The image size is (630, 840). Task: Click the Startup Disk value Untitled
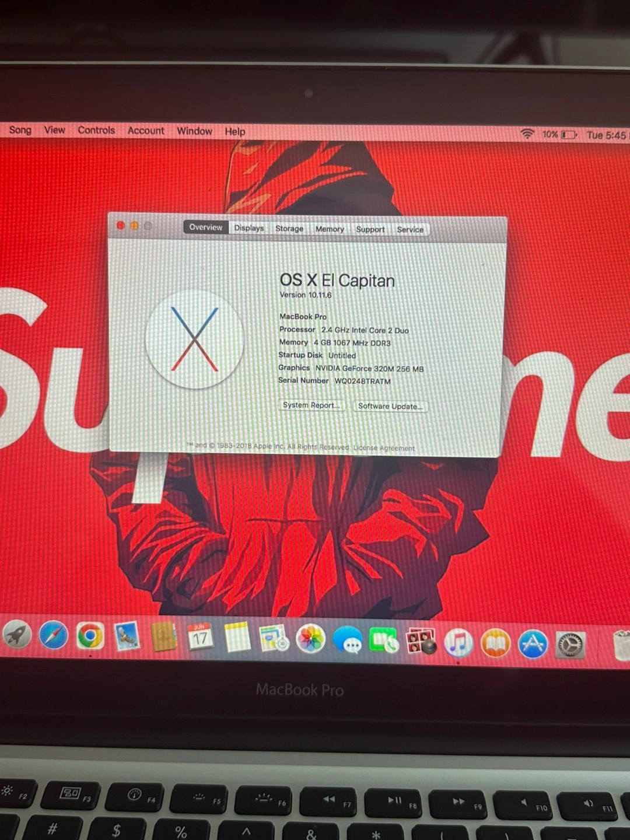tap(342, 355)
